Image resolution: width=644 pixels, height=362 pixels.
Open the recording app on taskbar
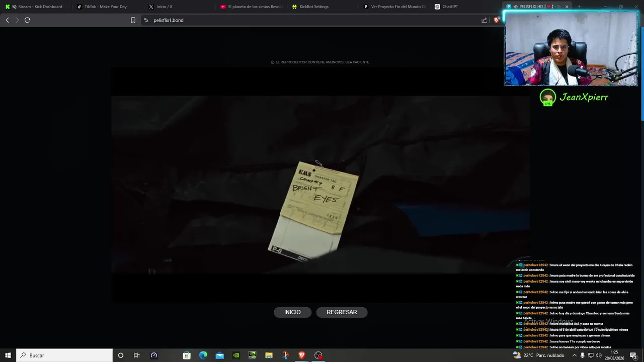point(318,355)
